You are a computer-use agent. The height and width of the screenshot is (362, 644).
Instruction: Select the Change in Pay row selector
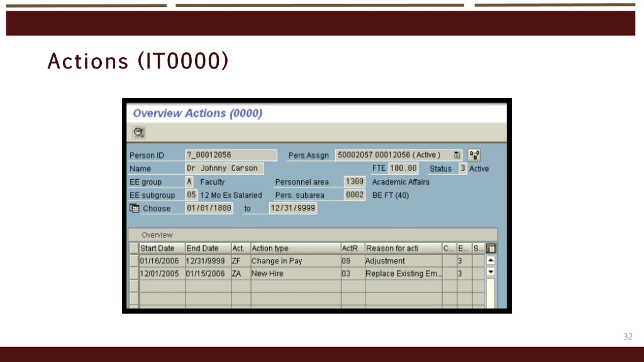point(134,261)
